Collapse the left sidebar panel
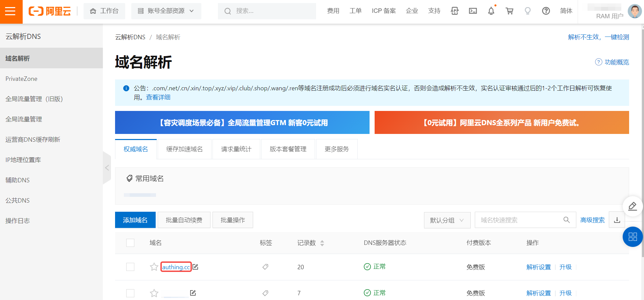The width and height of the screenshot is (644, 300). [x=107, y=168]
